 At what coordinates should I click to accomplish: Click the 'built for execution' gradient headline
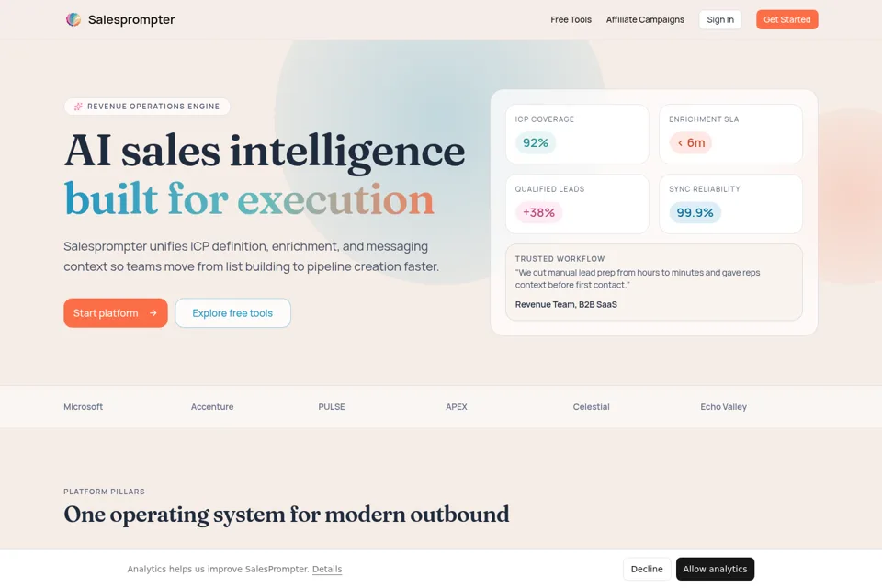click(x=249, y=199)
